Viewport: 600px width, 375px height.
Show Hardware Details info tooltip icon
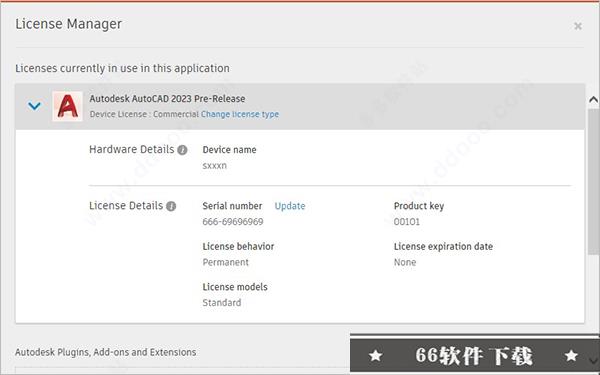[182, 150]
